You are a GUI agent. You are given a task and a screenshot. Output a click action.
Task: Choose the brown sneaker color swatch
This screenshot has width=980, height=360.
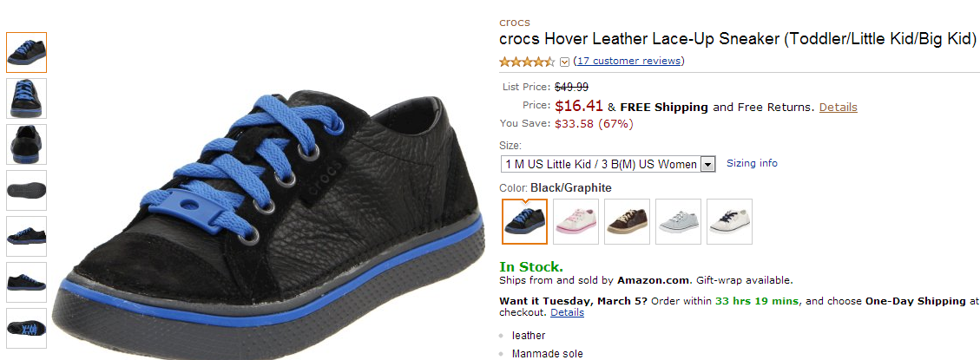tap(627, 221)
